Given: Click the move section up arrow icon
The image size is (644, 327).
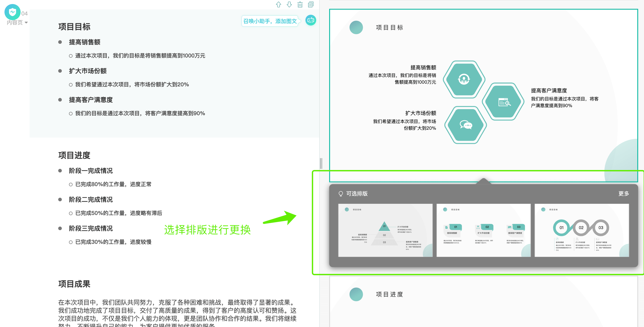Looking at the screenshot, I should coord(278,4).
